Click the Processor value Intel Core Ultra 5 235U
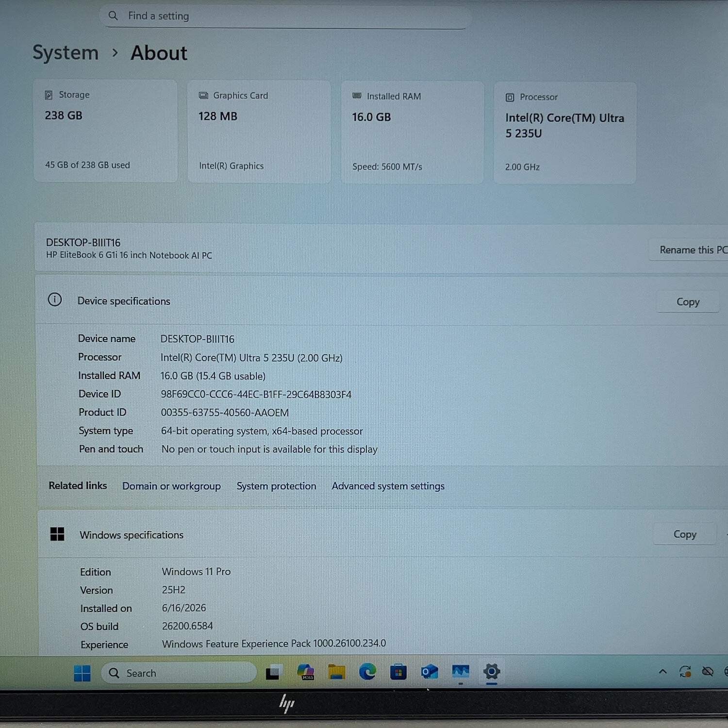 (x=251, y=358)
